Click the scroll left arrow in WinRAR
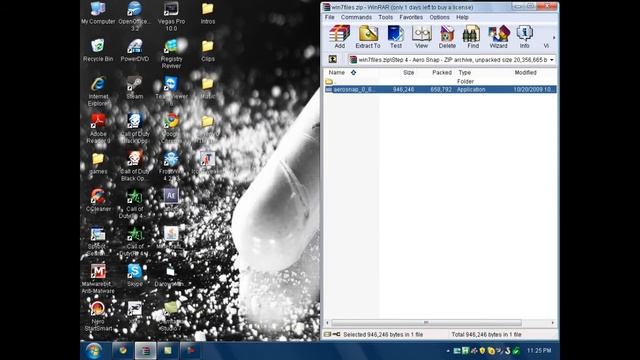This screenshot has height=360, width=640. click(327, 322)
